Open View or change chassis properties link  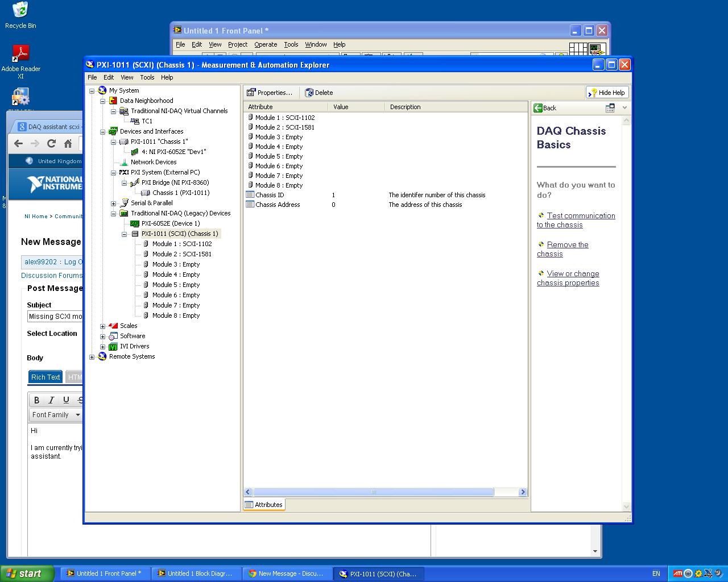coord(568,278)
